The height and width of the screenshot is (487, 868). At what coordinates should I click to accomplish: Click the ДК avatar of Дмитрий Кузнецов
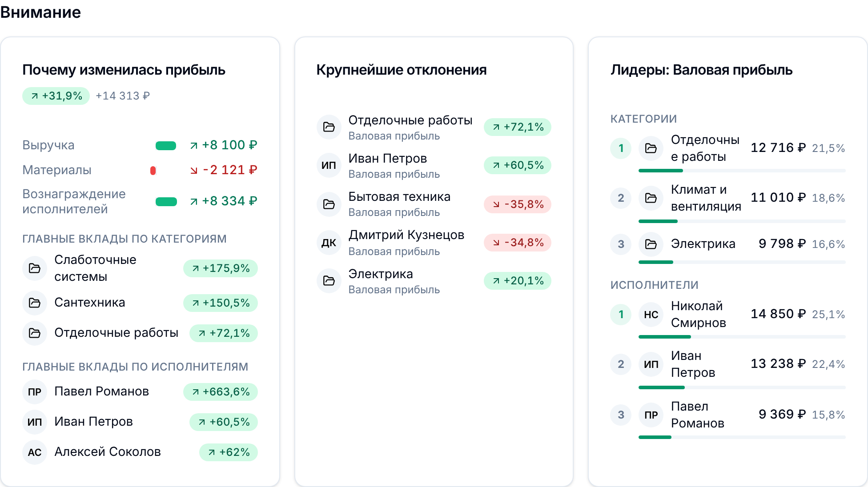point(329,243)
